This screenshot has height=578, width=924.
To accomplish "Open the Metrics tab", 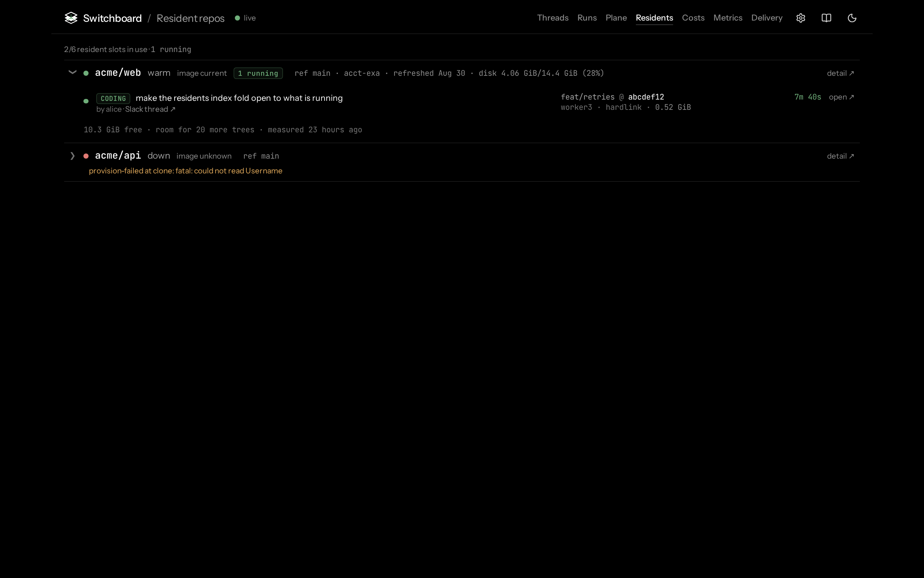I will [x=728, y=18].
